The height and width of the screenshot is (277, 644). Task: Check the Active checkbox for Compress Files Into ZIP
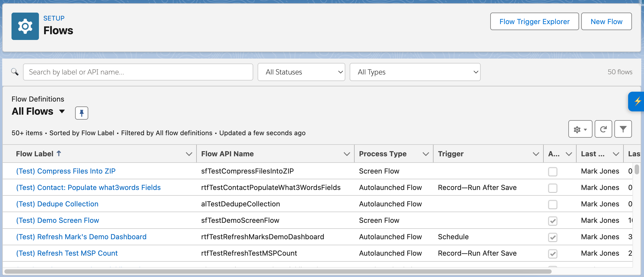[x=553, y=172]
